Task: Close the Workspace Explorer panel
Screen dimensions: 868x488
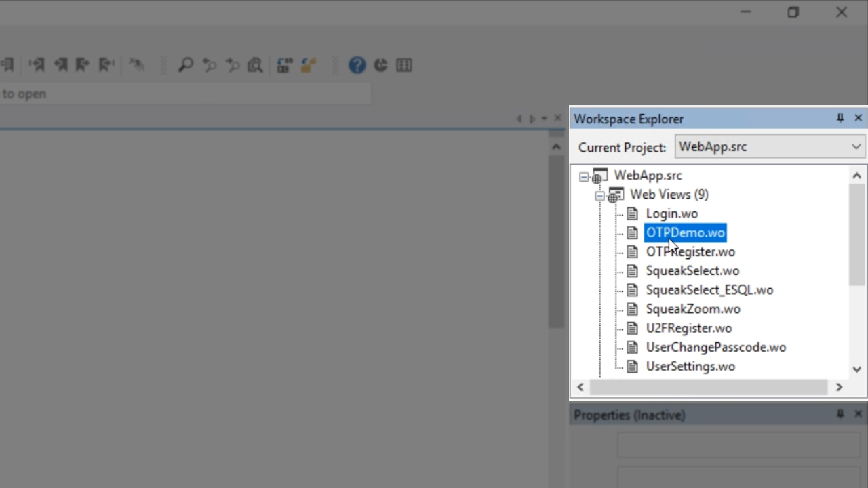Action: click(858, 118)
